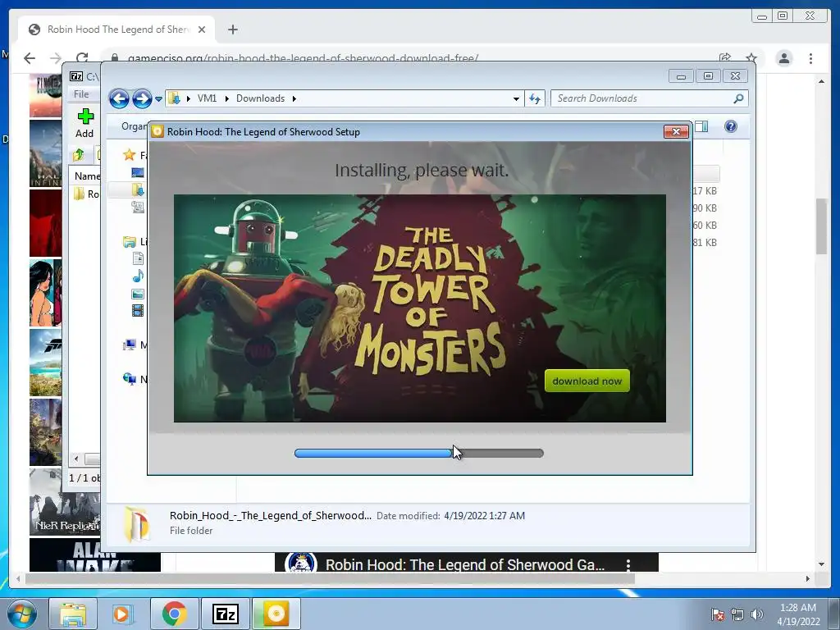This screenshot has height=630, width=840.
Task: Open address bar history dropdown in Explorer
Action: tap(516, 98)
